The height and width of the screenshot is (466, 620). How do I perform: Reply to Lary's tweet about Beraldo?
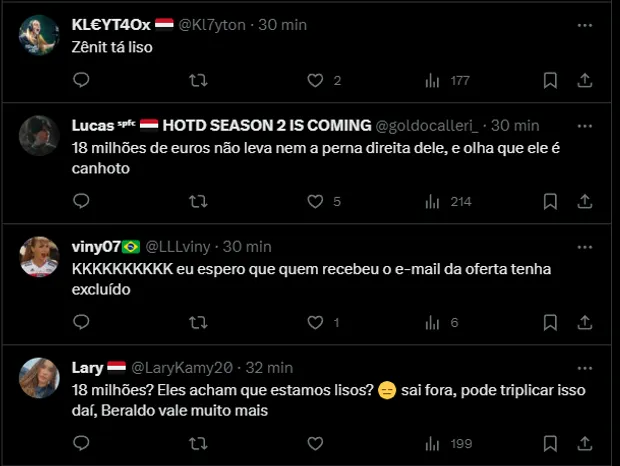pyautogui.click(x=81, y=442)
